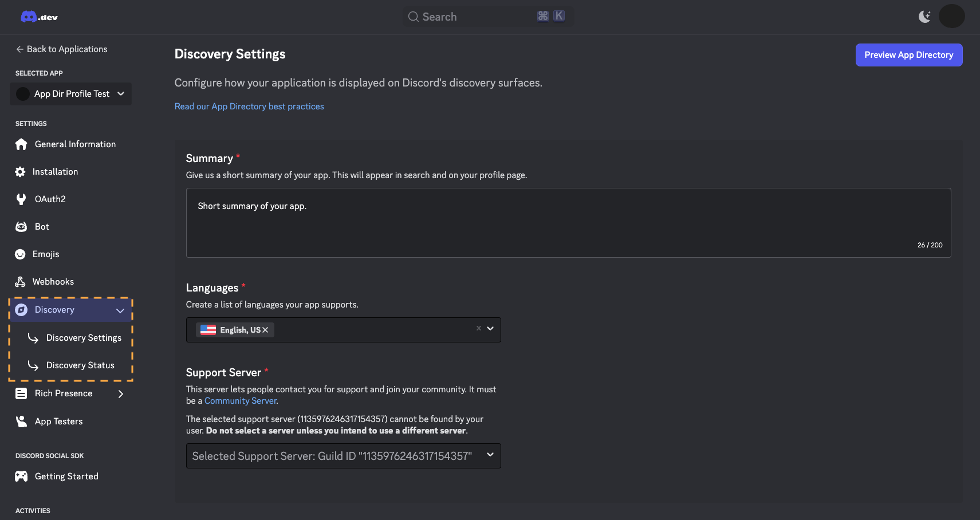Collapse the Discovery section chevron
This screenshot has width=980, height=520.
coord(120,310)
